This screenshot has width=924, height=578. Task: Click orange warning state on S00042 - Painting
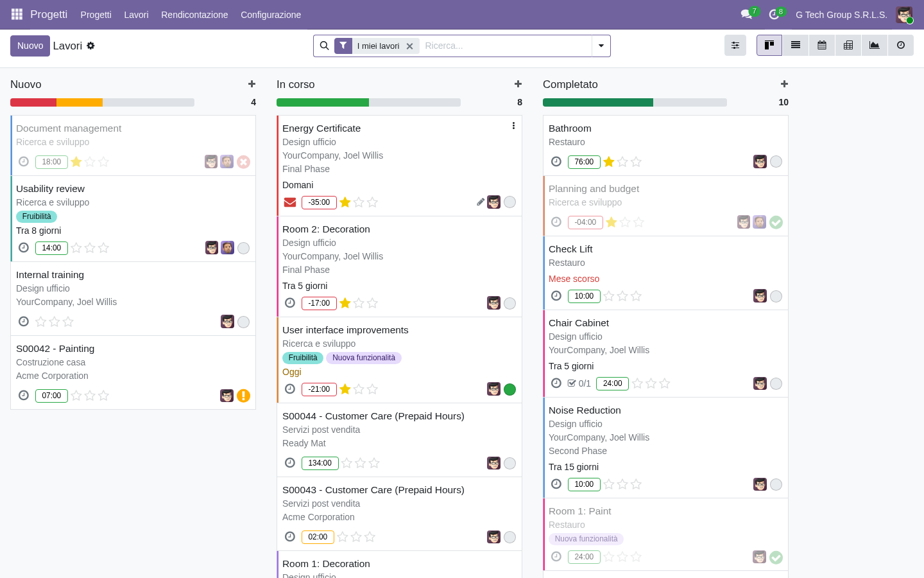coord(244,396)
